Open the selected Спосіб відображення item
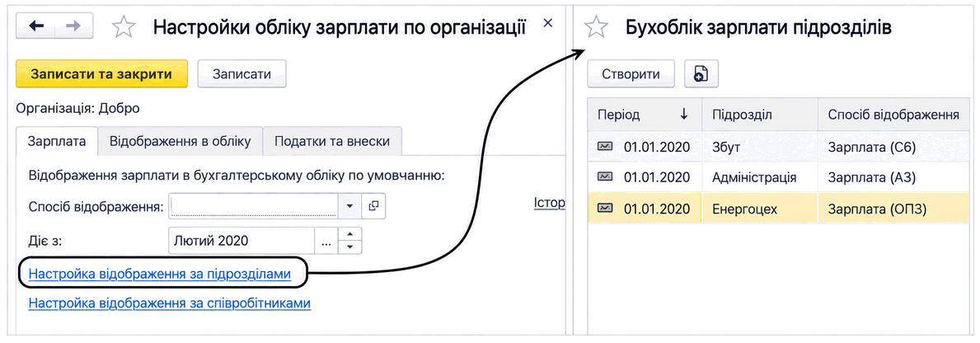Image resolution: width=980 pixels, height=343 pixels. tap(373, 205)
